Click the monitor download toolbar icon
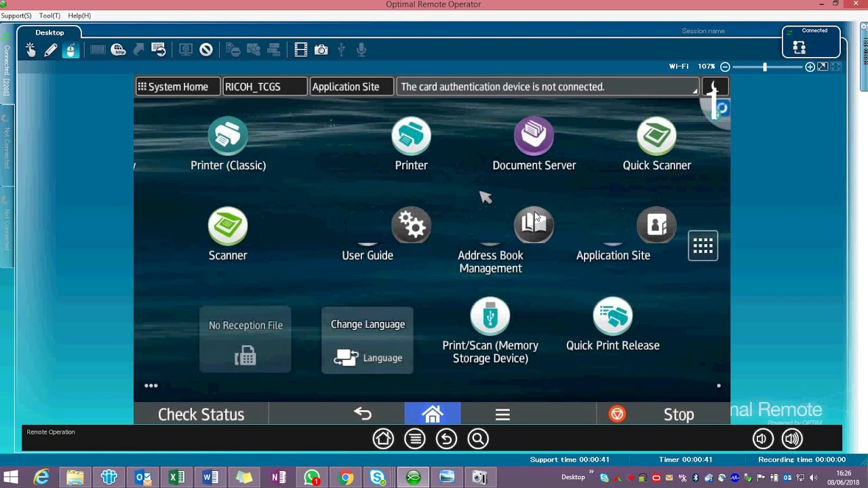 click(x=186, y=49)
